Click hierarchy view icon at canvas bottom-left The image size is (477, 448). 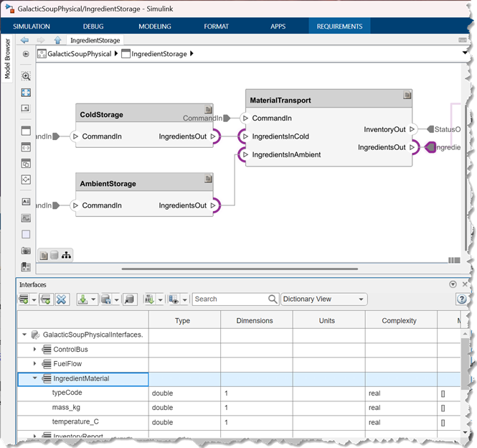[x=66, y=255]
